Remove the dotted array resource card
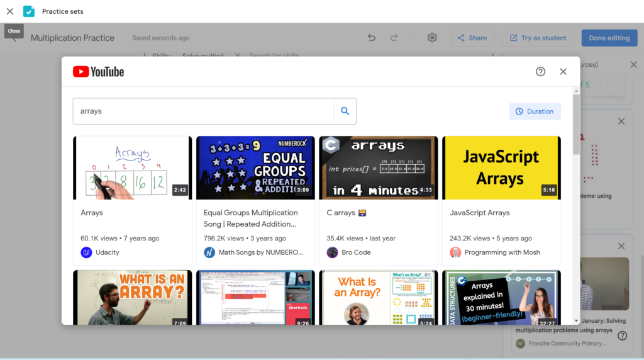Viewport: 644px width, 360px height. tap(621, 121)
